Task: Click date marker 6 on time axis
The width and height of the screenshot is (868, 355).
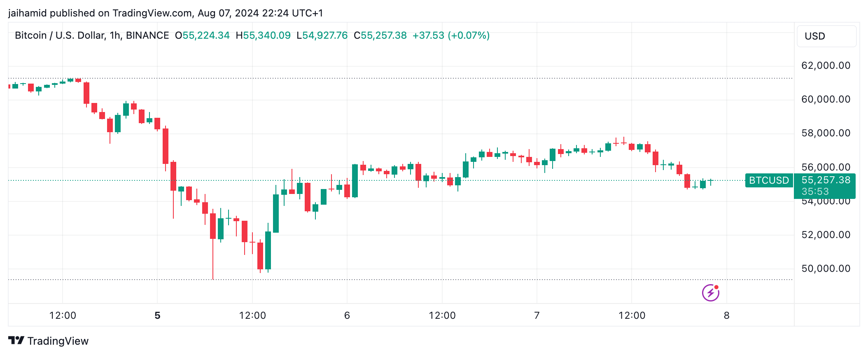Action: (x=347, y=315)
